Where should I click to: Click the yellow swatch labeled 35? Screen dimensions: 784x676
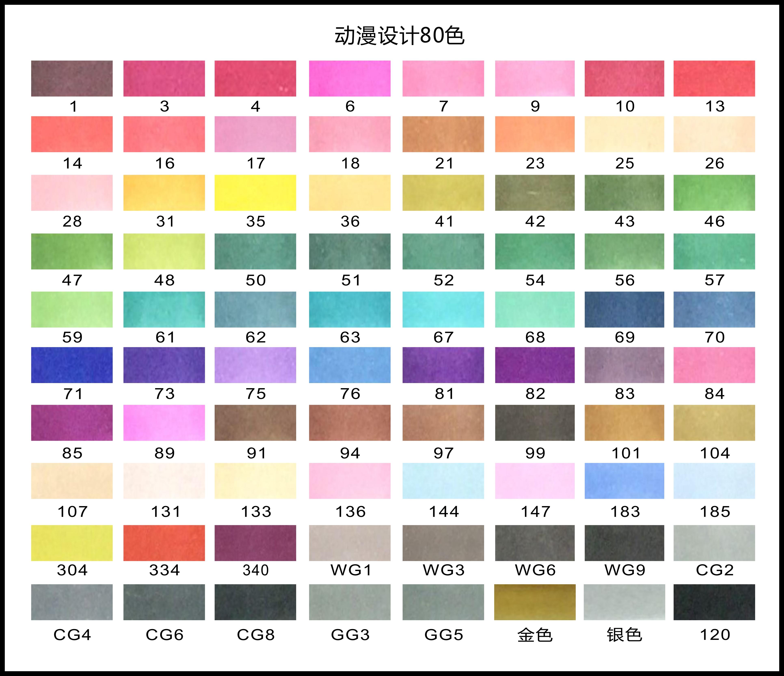tap(255, 193)
